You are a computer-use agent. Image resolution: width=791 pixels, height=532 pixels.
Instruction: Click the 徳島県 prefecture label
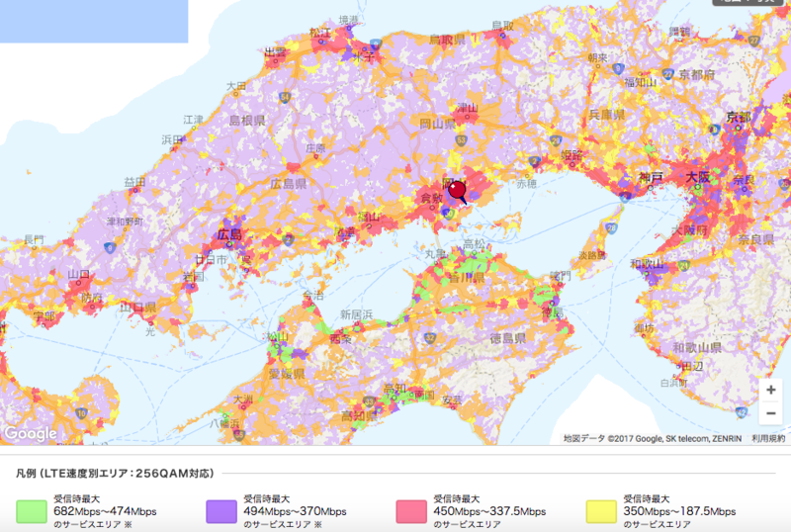tap(508, 338)
